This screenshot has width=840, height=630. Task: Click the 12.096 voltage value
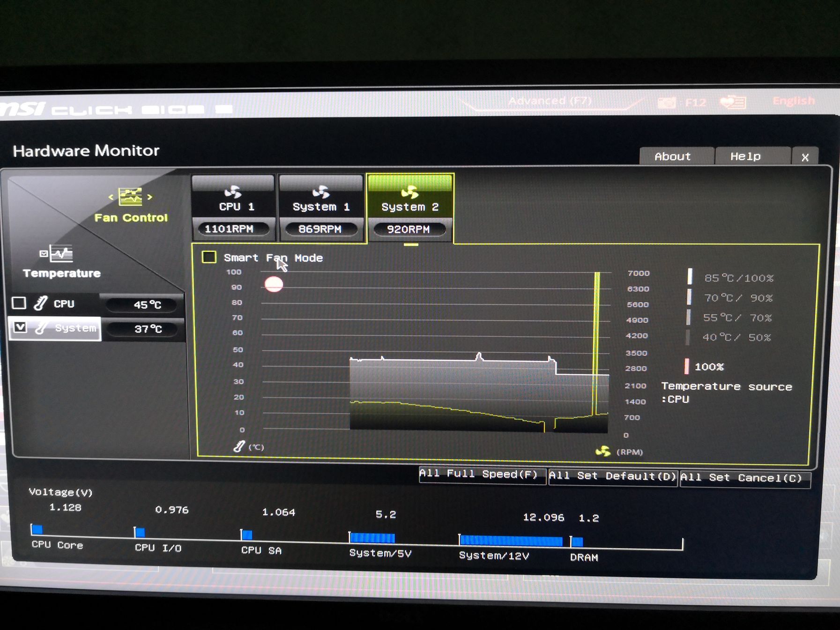(x=543, y=517)
